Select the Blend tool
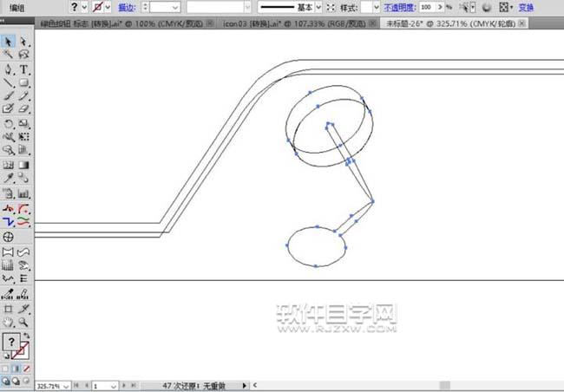The height and width of the screenshot is (392, 564). click(23, 178)
